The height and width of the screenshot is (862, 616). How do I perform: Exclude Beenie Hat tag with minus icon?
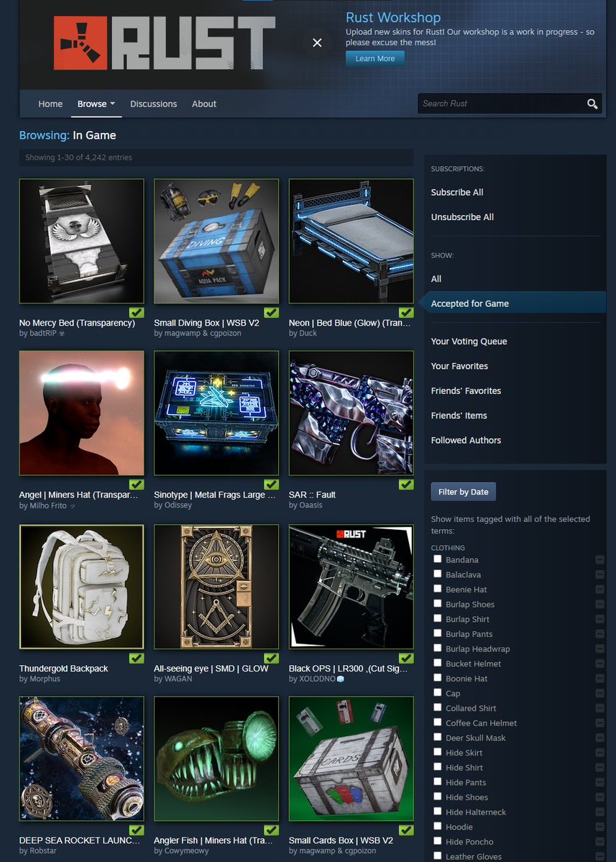(x=599, y=590)
